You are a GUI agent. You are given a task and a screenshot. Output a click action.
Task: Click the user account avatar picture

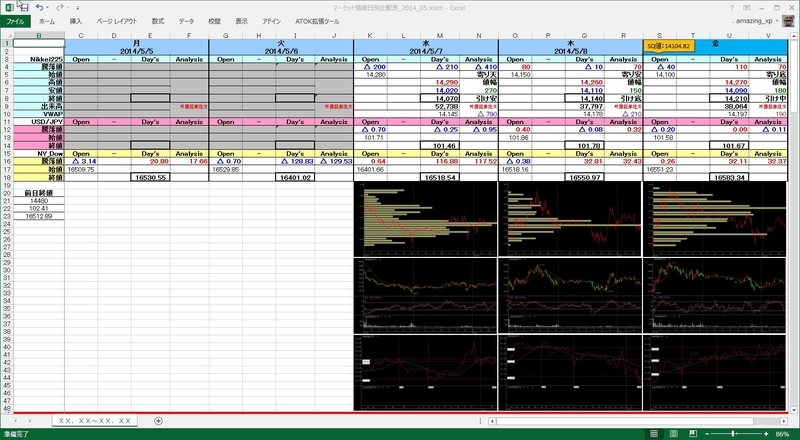coord(788,21)
